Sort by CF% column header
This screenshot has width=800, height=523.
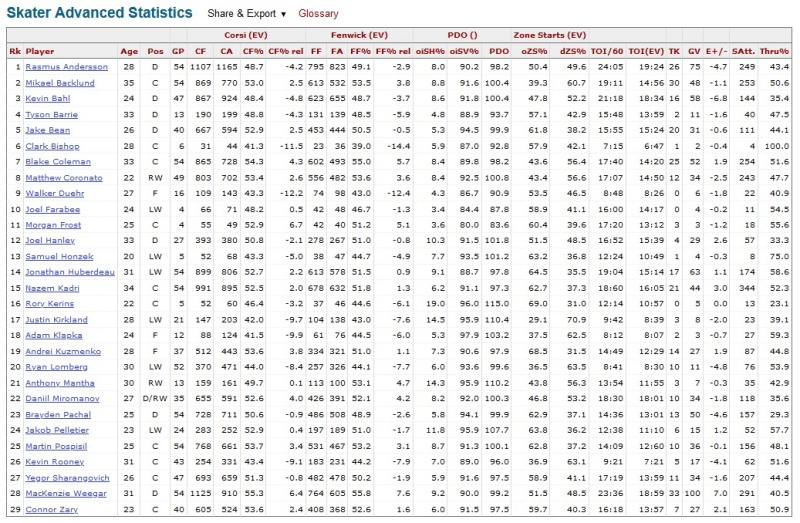coord(253,51)
